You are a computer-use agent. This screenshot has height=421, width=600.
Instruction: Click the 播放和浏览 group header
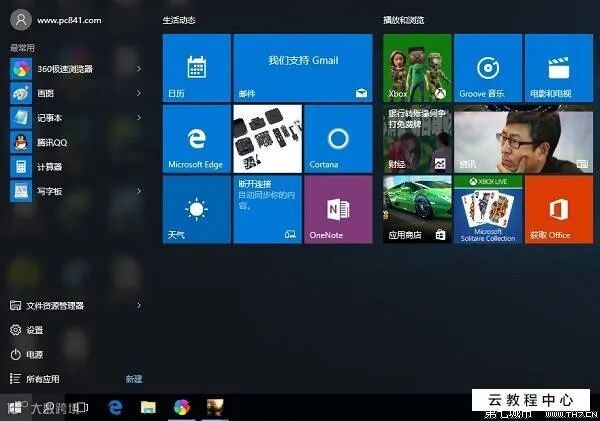tap(404, 20)
